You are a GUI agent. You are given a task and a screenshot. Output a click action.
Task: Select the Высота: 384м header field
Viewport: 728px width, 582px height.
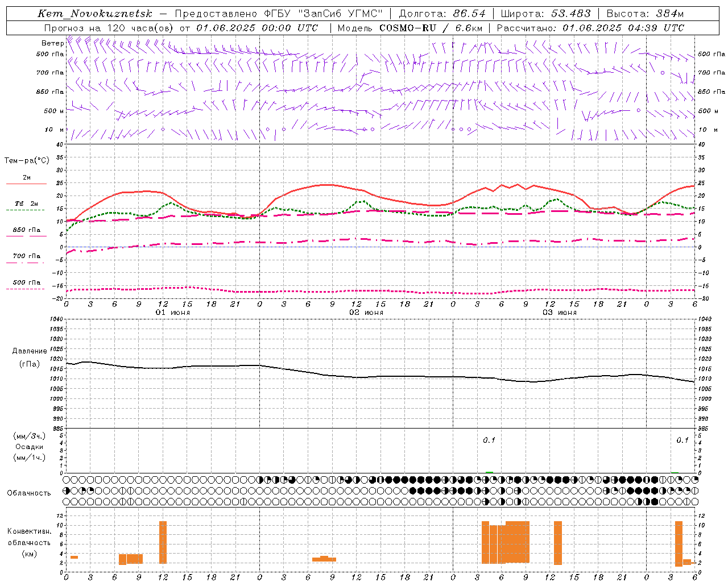[645, 14]
